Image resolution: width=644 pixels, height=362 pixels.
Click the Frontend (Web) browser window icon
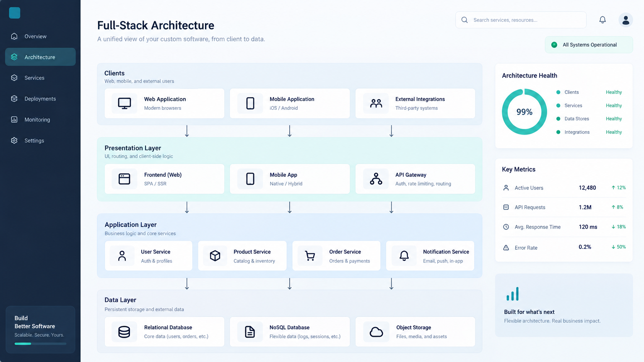pos(125,179)
